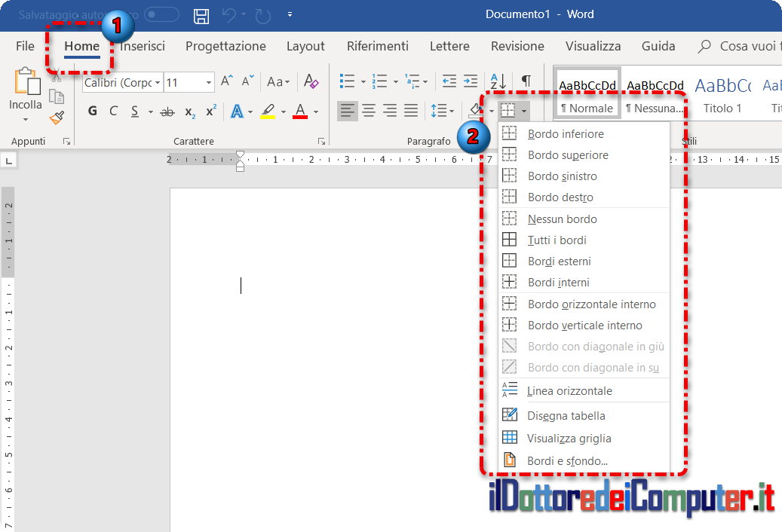
Task: Open the Layout ribbon tab
Action: click(x=305, y=46)
